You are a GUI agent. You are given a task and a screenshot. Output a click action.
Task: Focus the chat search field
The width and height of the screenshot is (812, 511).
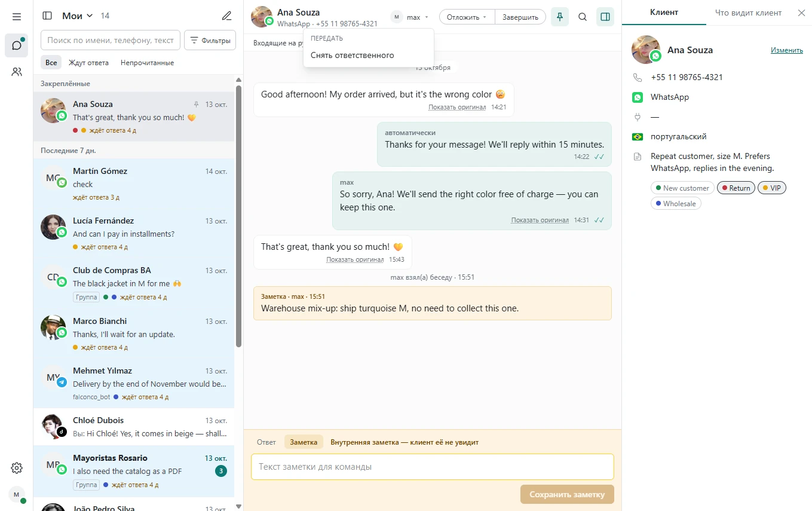[111, 41]
